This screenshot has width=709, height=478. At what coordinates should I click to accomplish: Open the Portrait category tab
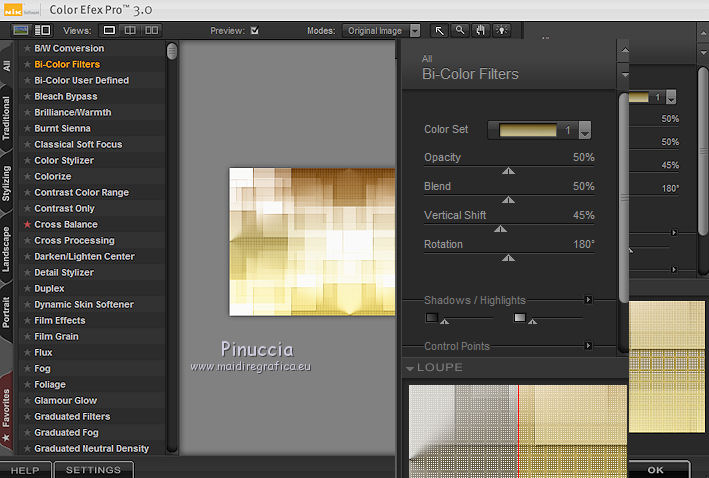point(6,312)
